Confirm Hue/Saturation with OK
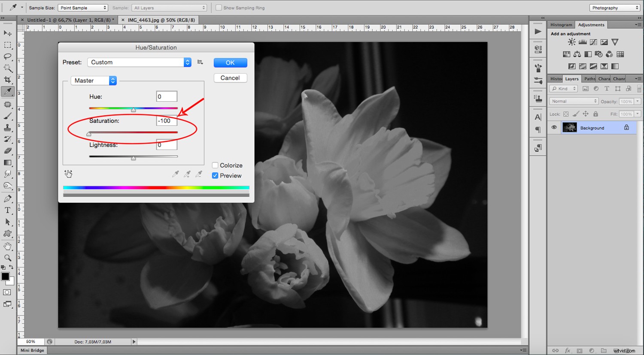644x355 pixels. (230, 63)
